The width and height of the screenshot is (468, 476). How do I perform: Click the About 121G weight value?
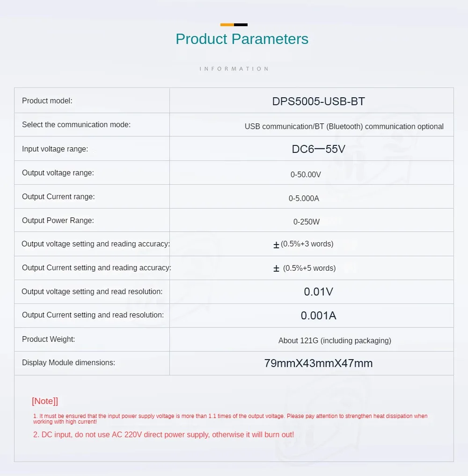click(335, 340)
